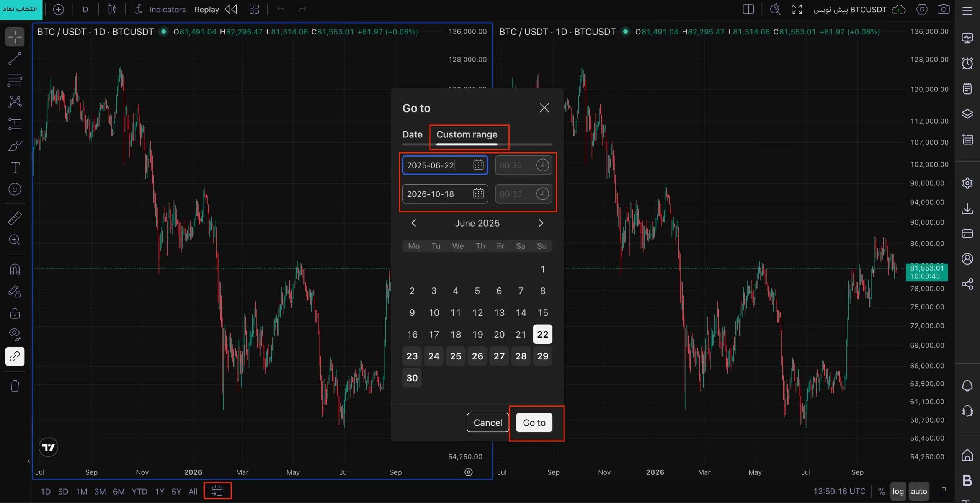Toggle lock all drawings
This screenshot has height=503, width=980.
(15, 313)
